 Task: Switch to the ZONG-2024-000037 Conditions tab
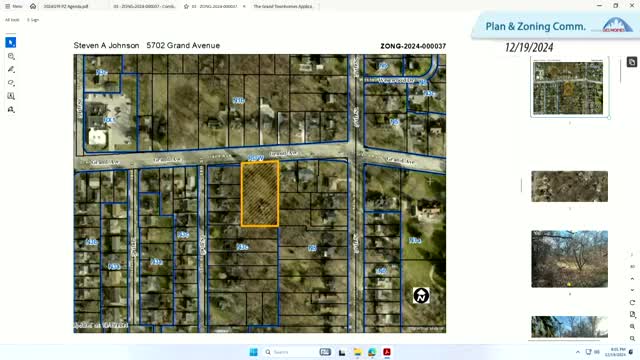coord(144,7)
